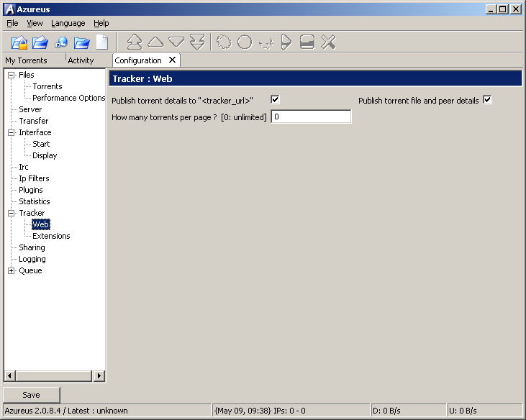The height and width of the screenshot is (420, 526).
Task: Click the move down triangle icon
Action: point(176,42)
